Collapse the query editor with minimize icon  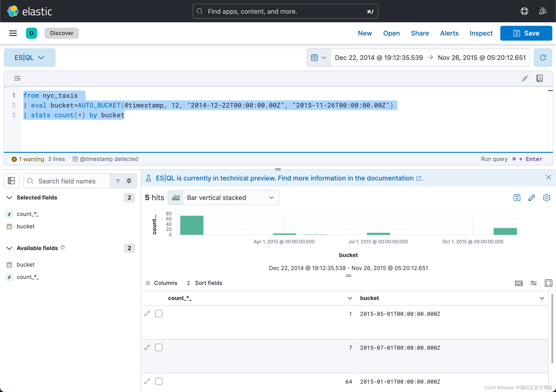[x=525, y=78]
